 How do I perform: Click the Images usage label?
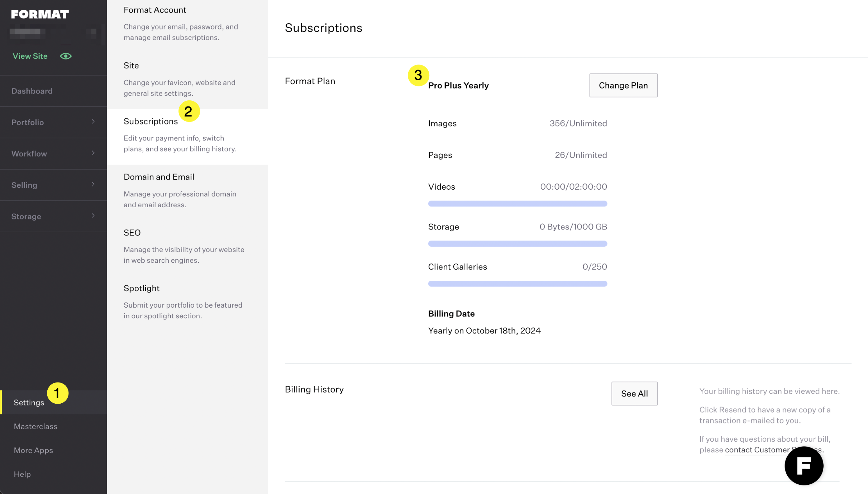[x=442, y=123]
